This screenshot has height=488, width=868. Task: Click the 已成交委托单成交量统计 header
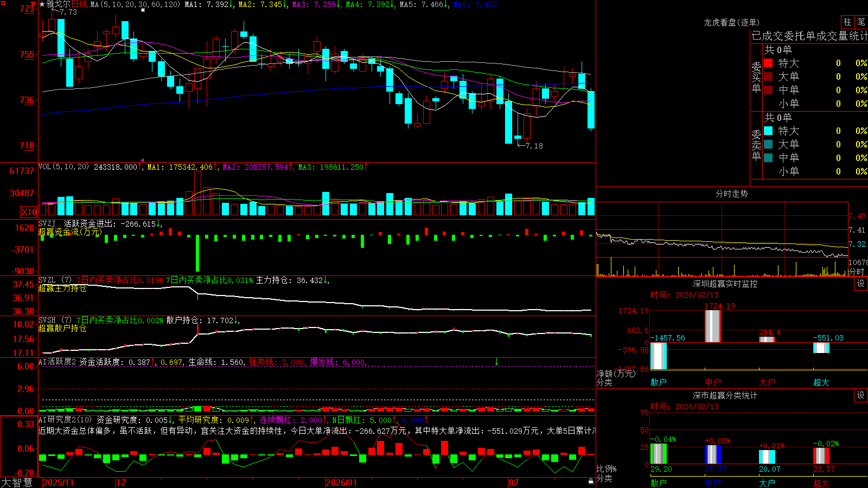[x=809, y=36]
